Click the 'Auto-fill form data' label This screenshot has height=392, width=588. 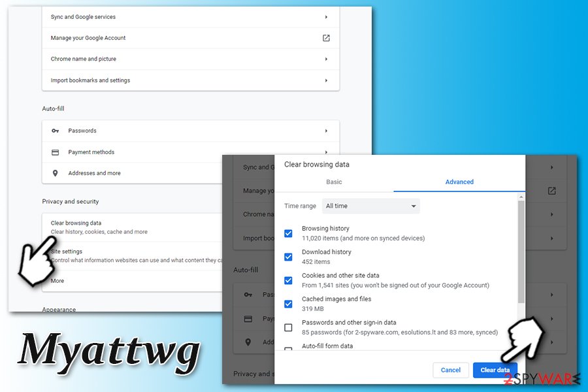(327, 346)
